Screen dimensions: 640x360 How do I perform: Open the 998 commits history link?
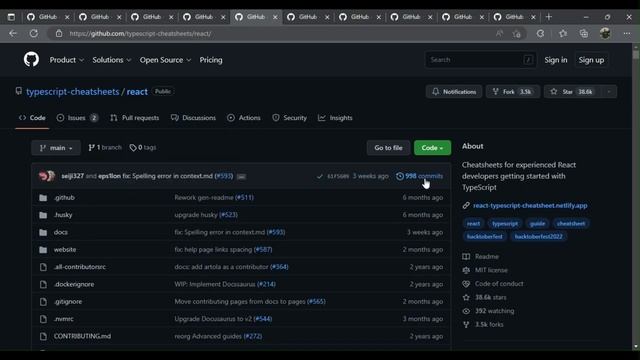point(420,176)
